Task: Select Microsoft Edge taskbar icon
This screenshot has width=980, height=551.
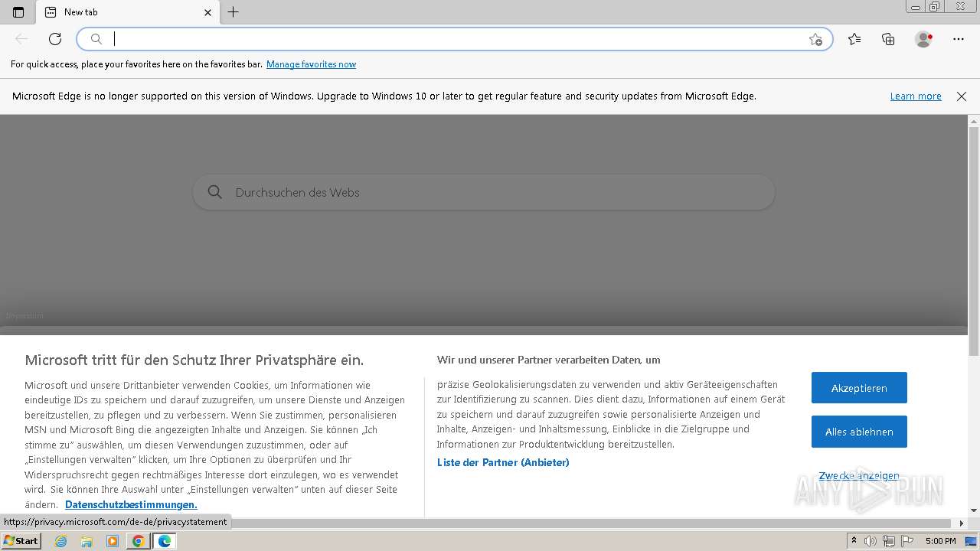Action: [x=164, y=541]
